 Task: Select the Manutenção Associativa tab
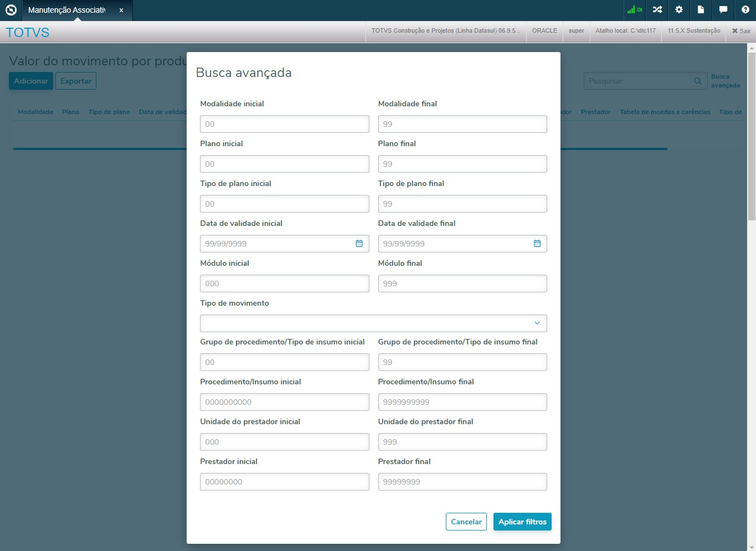66,11
